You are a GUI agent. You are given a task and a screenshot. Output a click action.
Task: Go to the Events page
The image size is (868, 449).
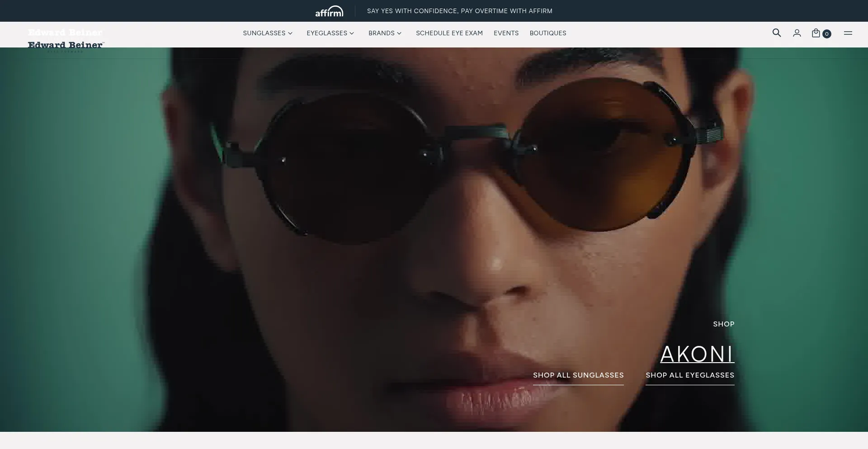pos(506,33)
